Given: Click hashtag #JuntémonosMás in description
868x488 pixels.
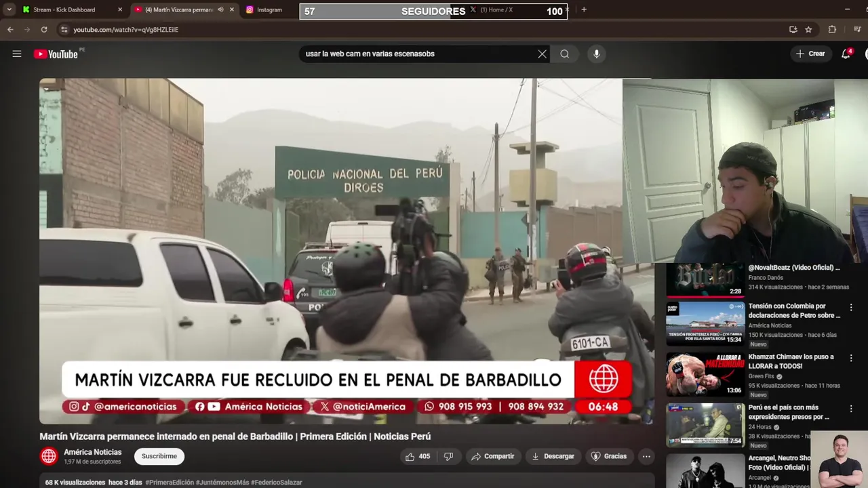Looking at the screenshot, I should click(x=222, y=483).
